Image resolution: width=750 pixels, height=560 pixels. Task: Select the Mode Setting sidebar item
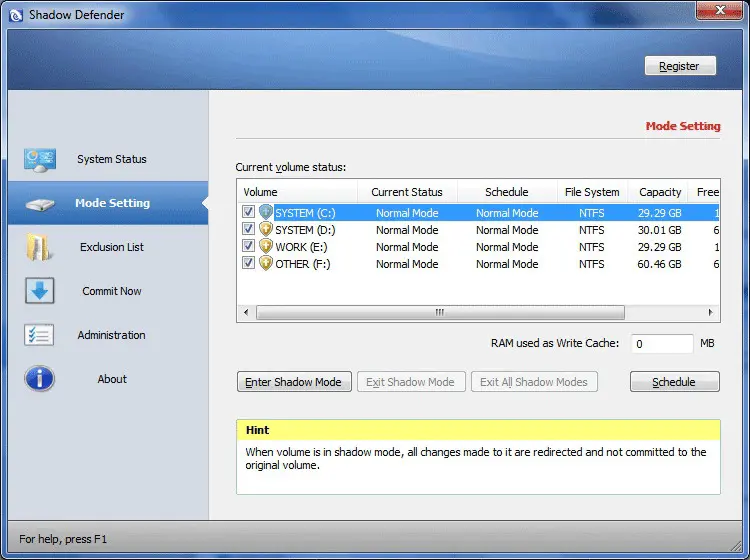click(x=108, y=203)
